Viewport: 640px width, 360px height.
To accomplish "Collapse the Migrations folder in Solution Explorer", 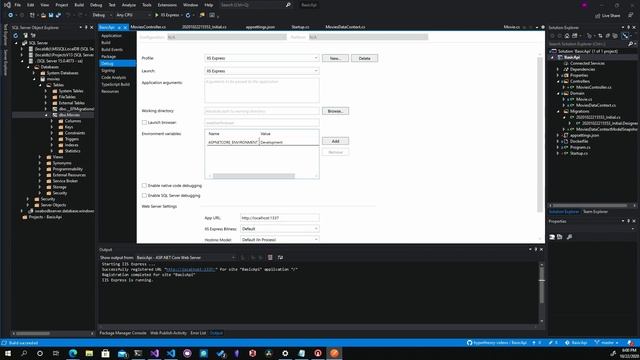I will [x=558, y=111].
